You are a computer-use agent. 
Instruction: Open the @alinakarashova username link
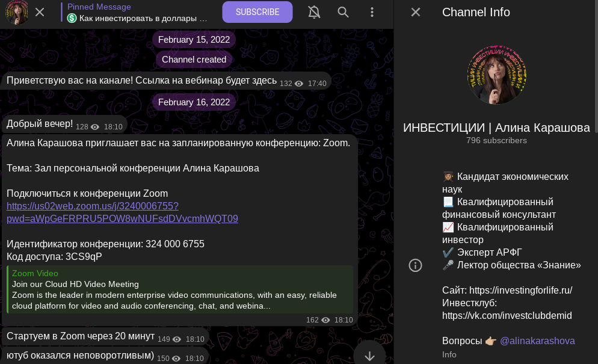point(537,341)
